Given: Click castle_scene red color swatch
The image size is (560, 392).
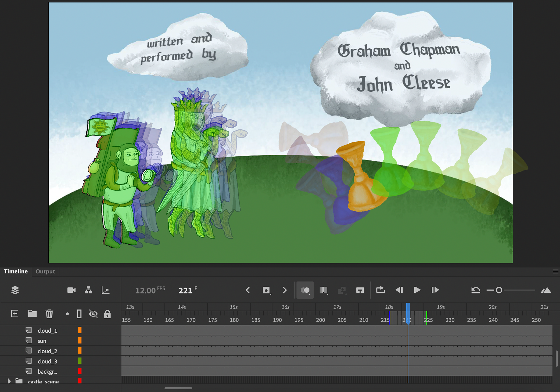Looking at the screenshot, I should (80, 381).
